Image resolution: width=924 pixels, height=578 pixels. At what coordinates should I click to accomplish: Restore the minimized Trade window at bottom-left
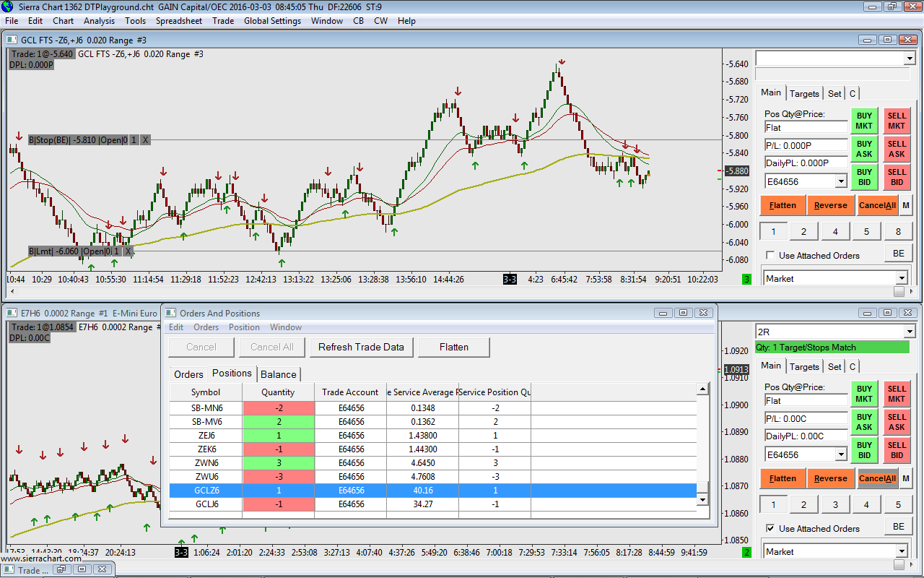tap(61, 570)
